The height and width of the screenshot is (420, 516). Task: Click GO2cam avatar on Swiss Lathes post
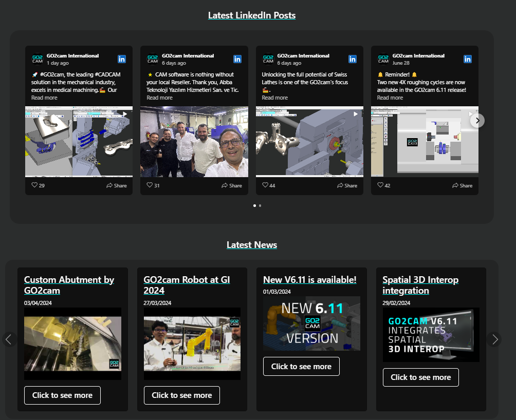click(268, 59)
